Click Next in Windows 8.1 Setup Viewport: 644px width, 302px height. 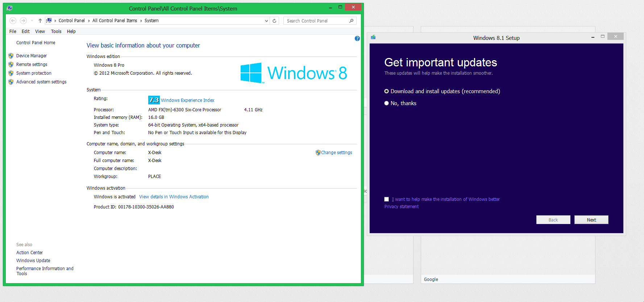pos(591,220)
